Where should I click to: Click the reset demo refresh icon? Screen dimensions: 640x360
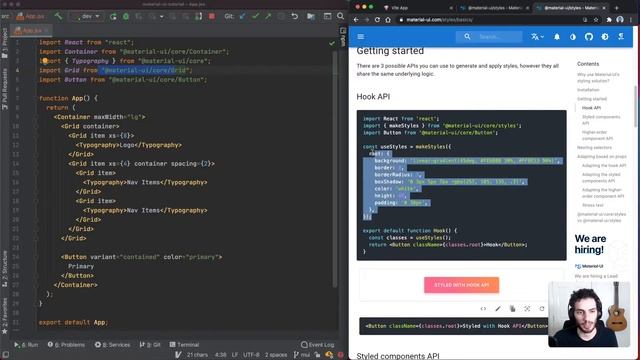pos(542,309)
